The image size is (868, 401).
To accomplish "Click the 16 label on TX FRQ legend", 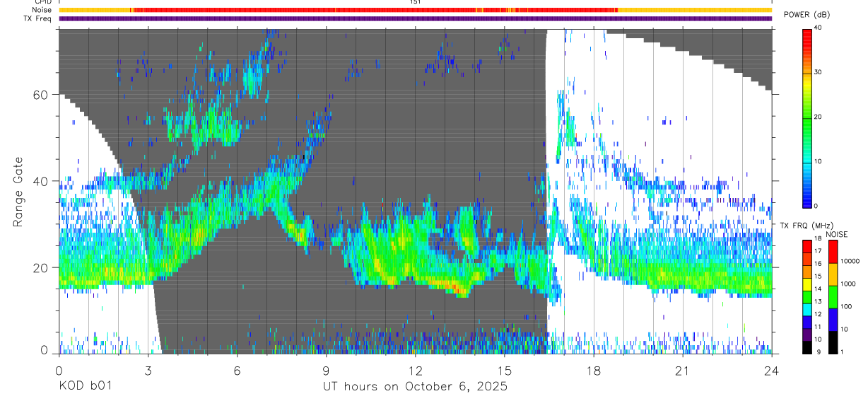I will (x=818, y=264).
